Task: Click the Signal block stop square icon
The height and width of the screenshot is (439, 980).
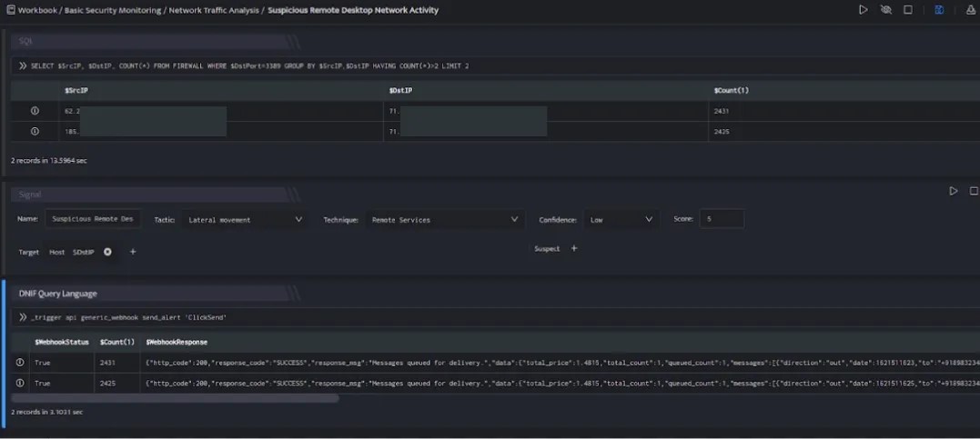Action: pos(974,191)
